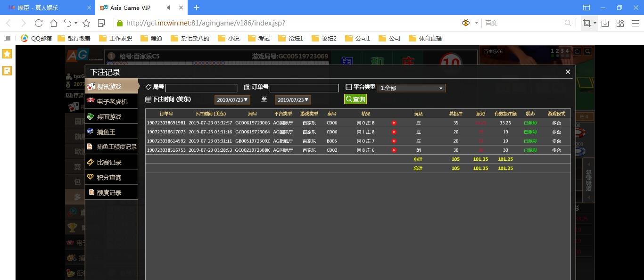Click the bee extension icon
Screen dimensions: 644x280
(466, 23)
